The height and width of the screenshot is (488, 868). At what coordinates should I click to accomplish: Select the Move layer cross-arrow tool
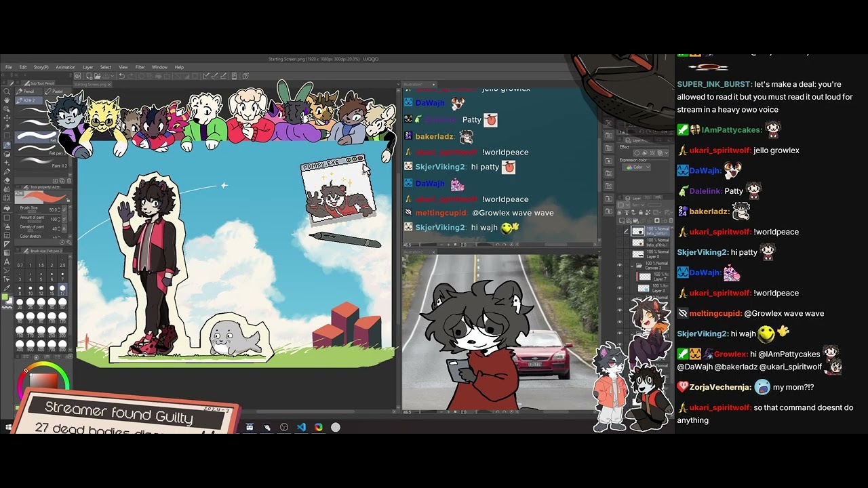[x=7, y=118]
